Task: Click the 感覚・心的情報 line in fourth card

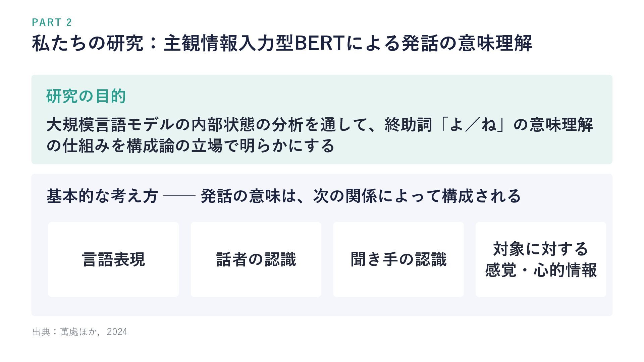Action: [x=541, y=270]
